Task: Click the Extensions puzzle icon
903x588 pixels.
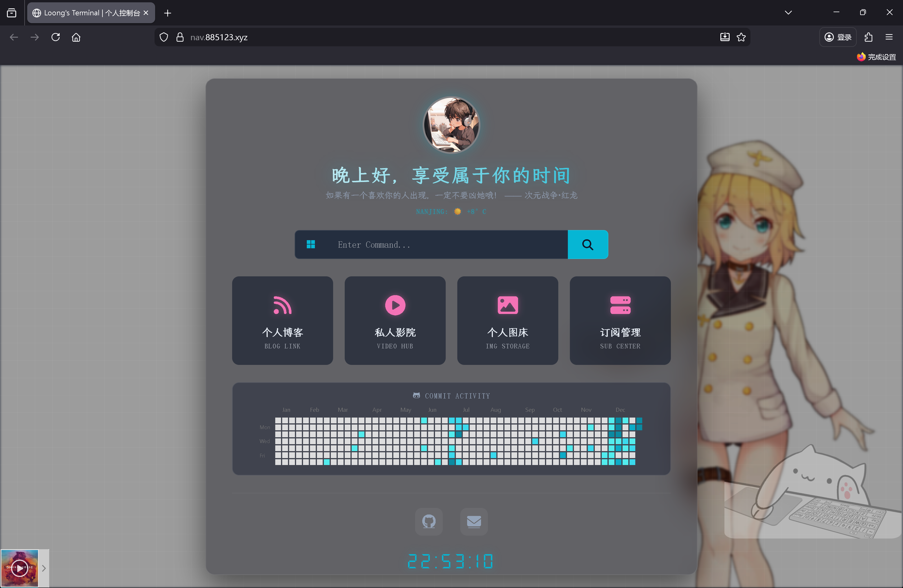Action: 869,37
